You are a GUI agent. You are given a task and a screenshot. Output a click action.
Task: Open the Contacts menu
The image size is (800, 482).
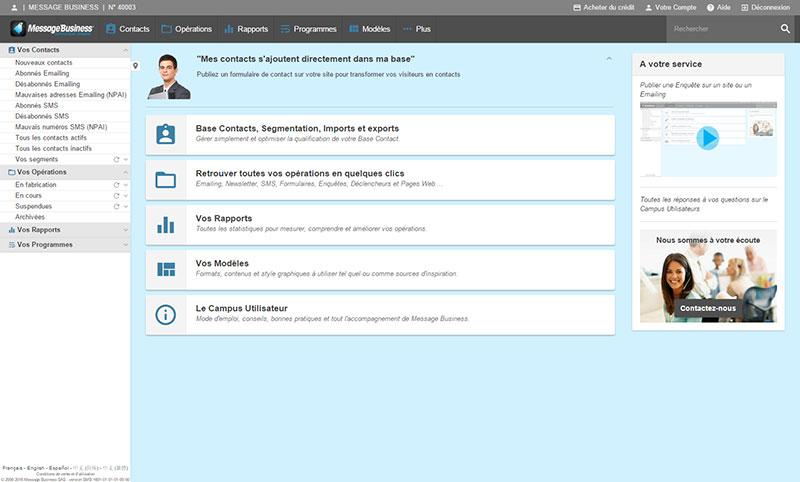coord(128,29)
